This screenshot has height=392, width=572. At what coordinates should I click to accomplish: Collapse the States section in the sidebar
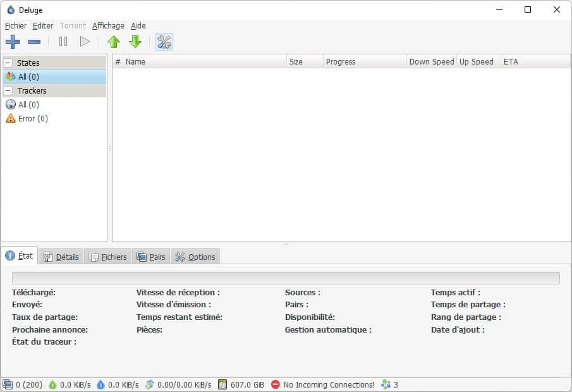8,63
